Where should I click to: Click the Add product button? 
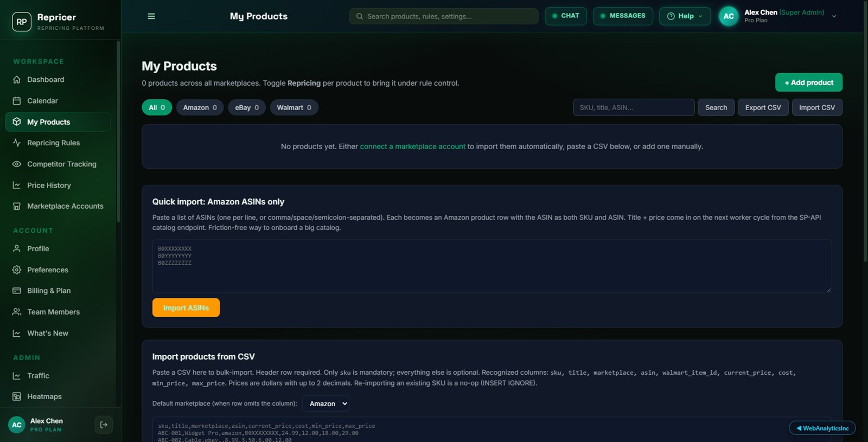(808, 82)
